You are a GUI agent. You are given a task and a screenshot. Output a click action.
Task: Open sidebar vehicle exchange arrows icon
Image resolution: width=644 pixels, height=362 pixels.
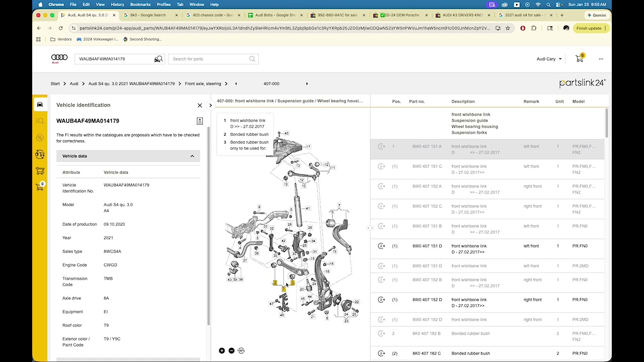pyautogui.click(x=40, y=154)
